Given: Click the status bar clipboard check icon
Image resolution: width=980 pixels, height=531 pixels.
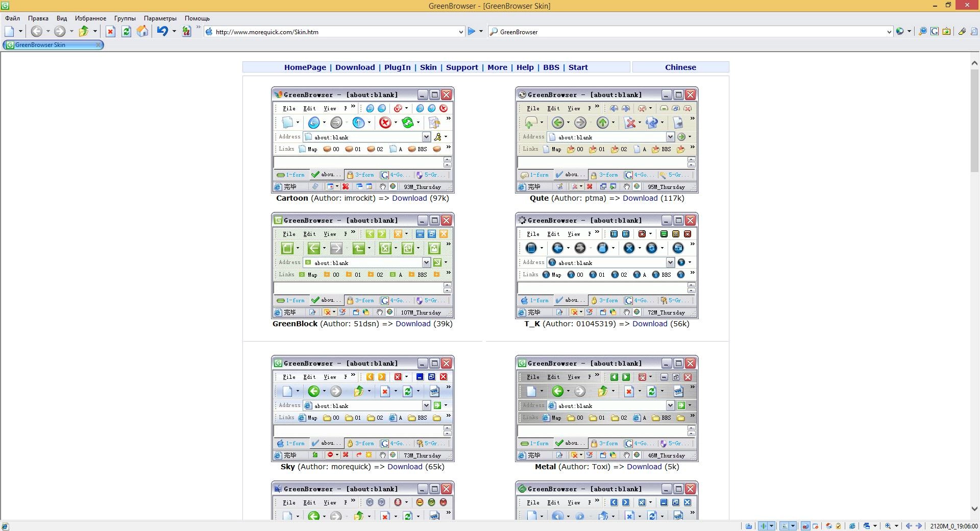Looking at the screenshot, I should [x=838, y=526].
